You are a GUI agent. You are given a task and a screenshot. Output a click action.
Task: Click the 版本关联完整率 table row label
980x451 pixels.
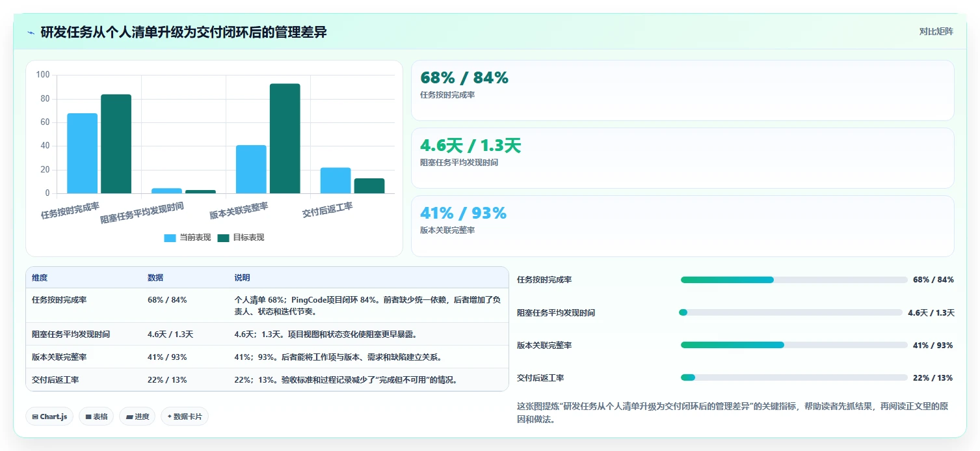click(59, 357)
